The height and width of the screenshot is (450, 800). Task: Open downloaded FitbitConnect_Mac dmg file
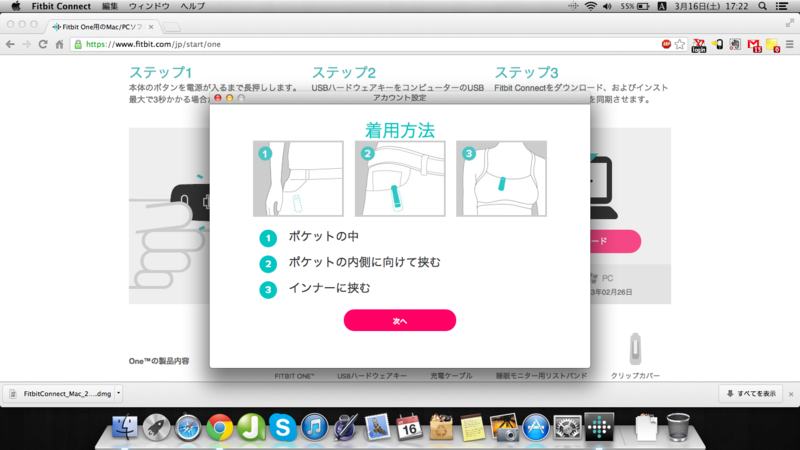point(61,393)
